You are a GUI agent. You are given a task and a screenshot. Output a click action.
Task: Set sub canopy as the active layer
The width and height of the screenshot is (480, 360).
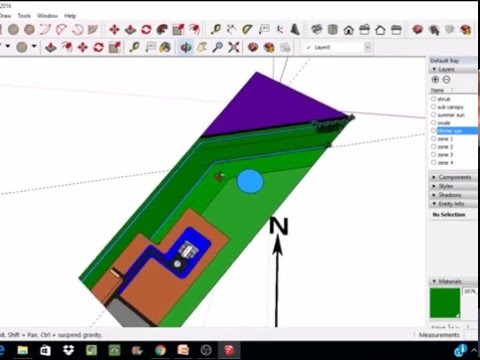pos(433,107)
